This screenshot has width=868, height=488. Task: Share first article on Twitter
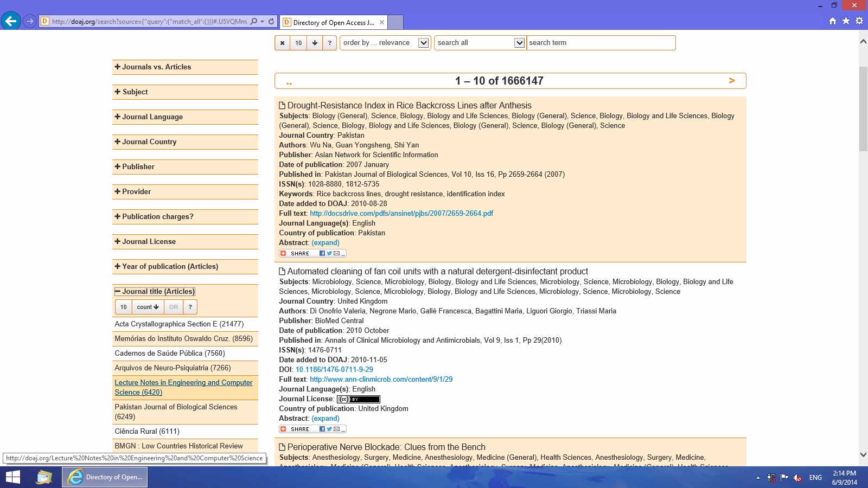(x=329, y=253)
